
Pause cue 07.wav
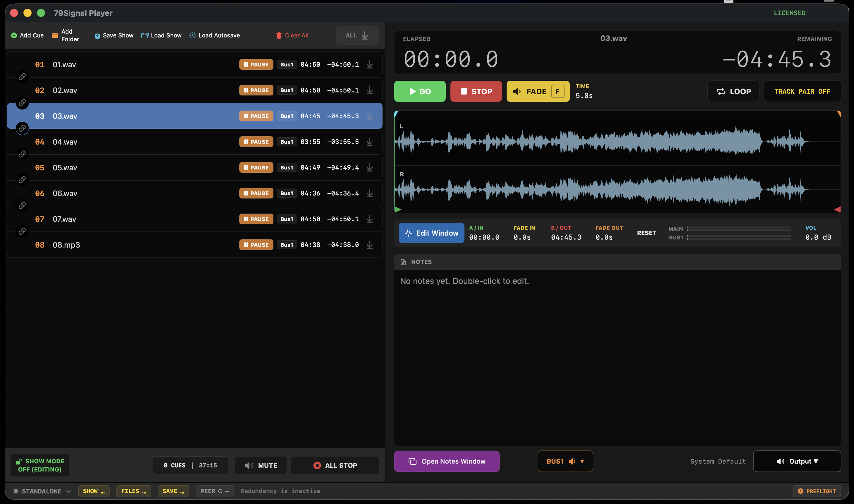(256, 219)
